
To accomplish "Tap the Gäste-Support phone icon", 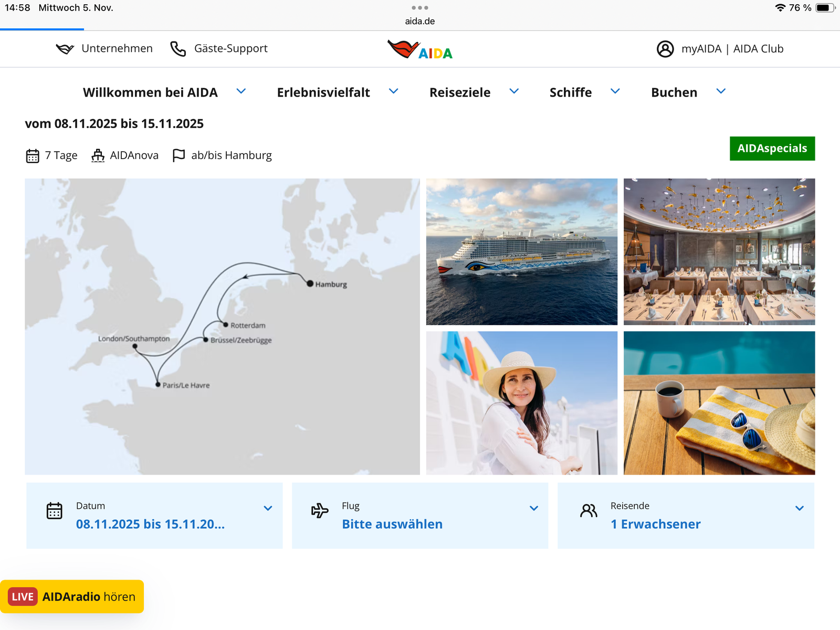I will coord(178,49).
